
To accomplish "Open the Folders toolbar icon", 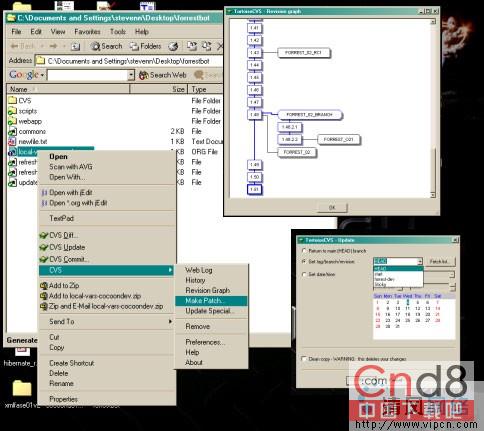I will [134, 46].
